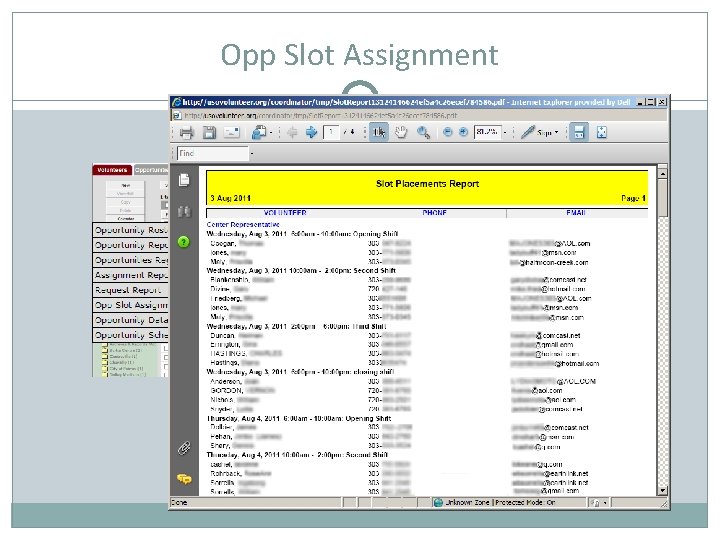Click the 3 Aug 2011 report date

(231, 198)
